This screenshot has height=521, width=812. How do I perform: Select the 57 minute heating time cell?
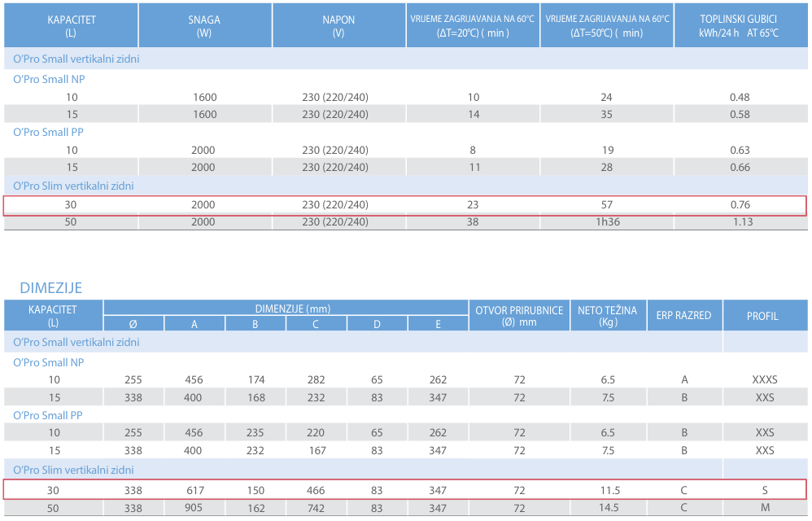606,205
